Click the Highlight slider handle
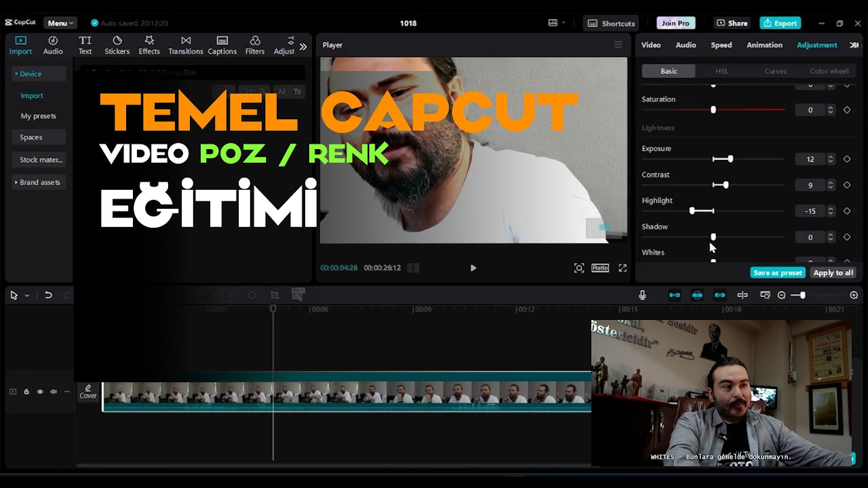 692,211
